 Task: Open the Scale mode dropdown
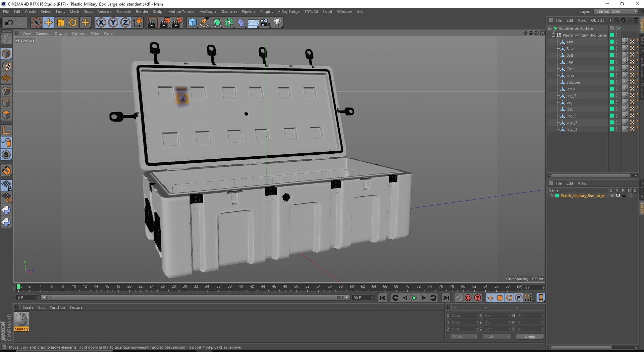pos(496,337)
